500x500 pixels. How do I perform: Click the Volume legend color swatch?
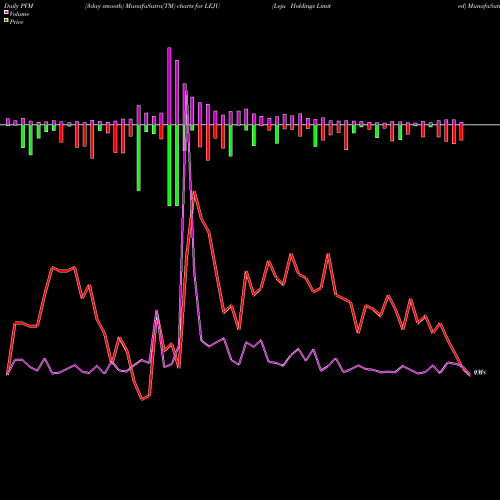(x=6, y=12)
